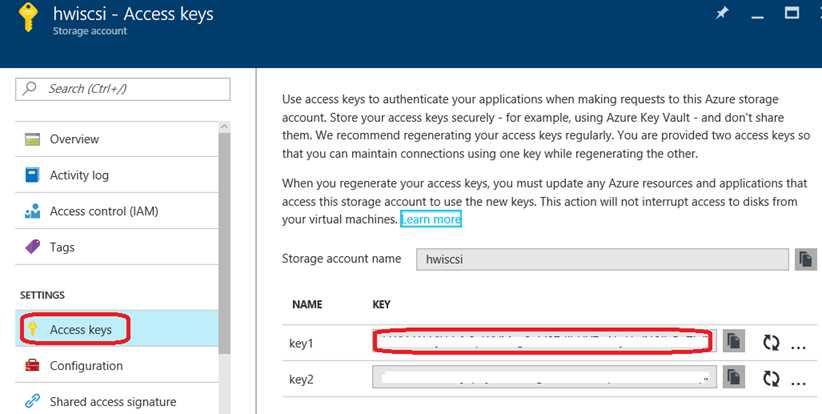The height and width of the screenshot is (414, 822).
Task: Click the 'hwiscsi - Access keys' title
Action: [x=133, y=14]
